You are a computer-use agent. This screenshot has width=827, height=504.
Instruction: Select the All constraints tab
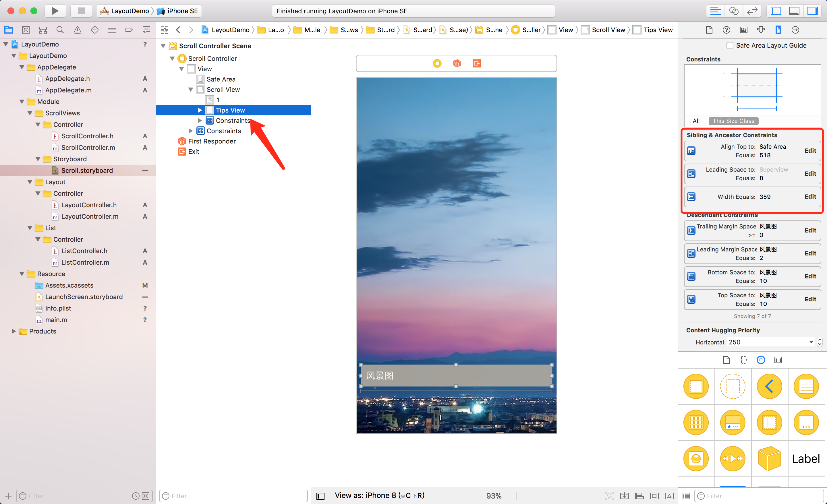pos(696,121)
